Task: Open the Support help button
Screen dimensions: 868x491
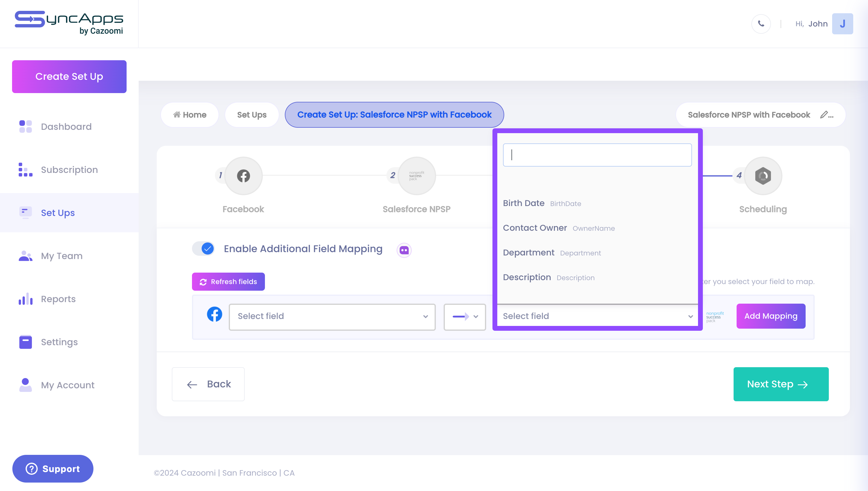Action: 53,469
